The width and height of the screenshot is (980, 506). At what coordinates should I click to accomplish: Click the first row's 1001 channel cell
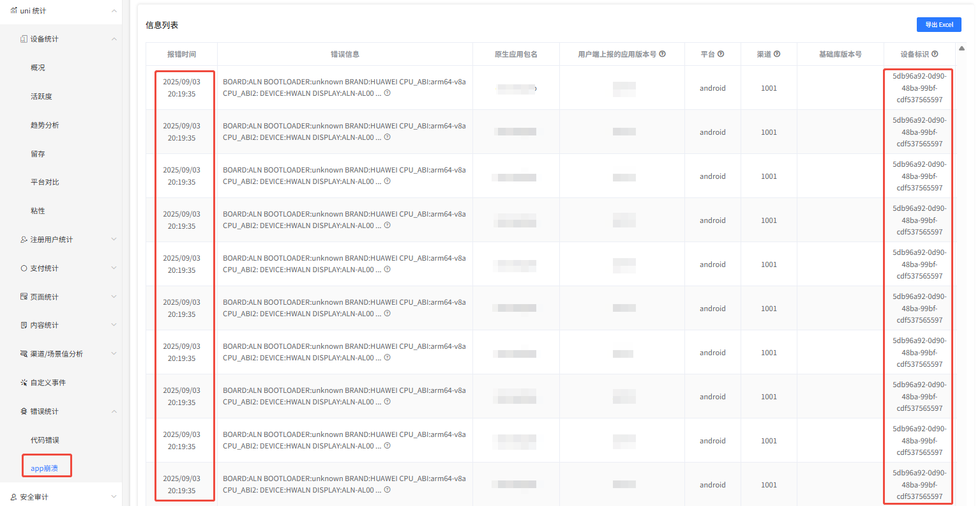(769, 88)
